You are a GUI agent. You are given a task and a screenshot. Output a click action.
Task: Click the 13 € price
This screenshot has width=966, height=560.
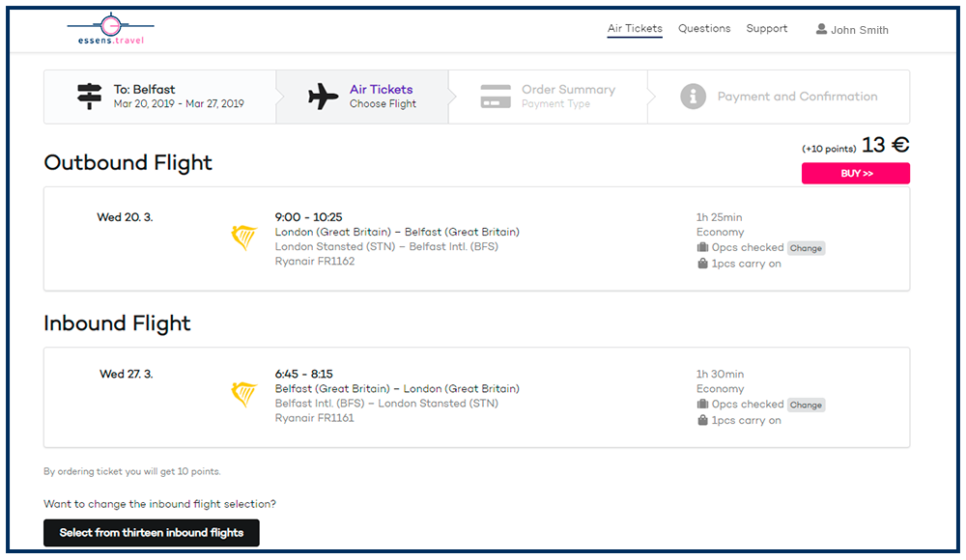885,145
